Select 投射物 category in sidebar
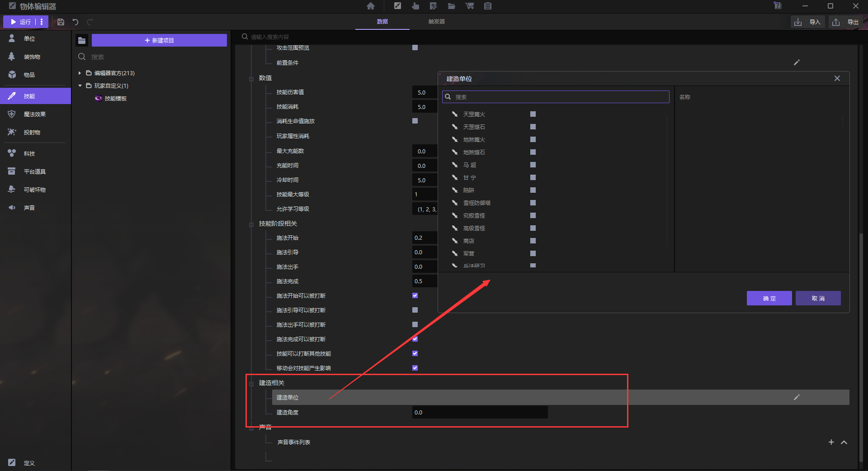Viewport: 868px width, 471px height. click(35, 132)
